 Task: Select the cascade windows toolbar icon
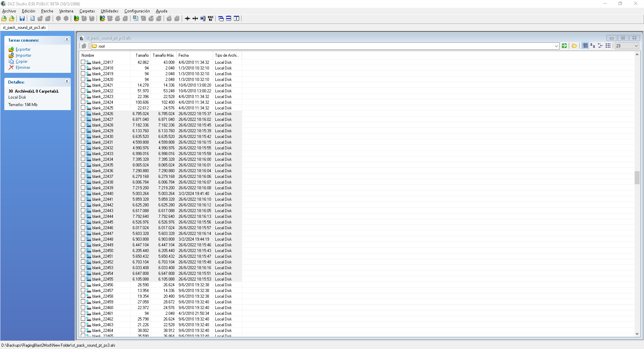(x=221, y=18)
